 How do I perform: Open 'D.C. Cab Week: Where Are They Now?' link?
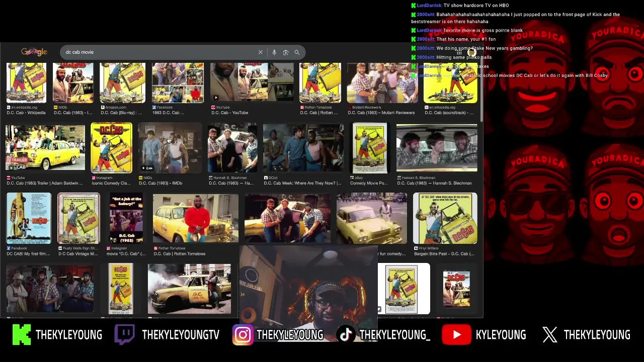[x=302, y=183]
